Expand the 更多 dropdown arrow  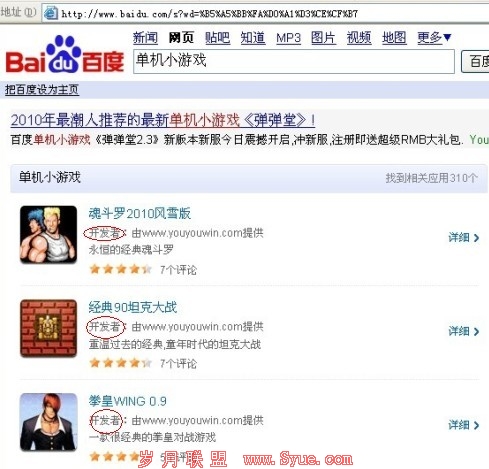coord(447,37)
